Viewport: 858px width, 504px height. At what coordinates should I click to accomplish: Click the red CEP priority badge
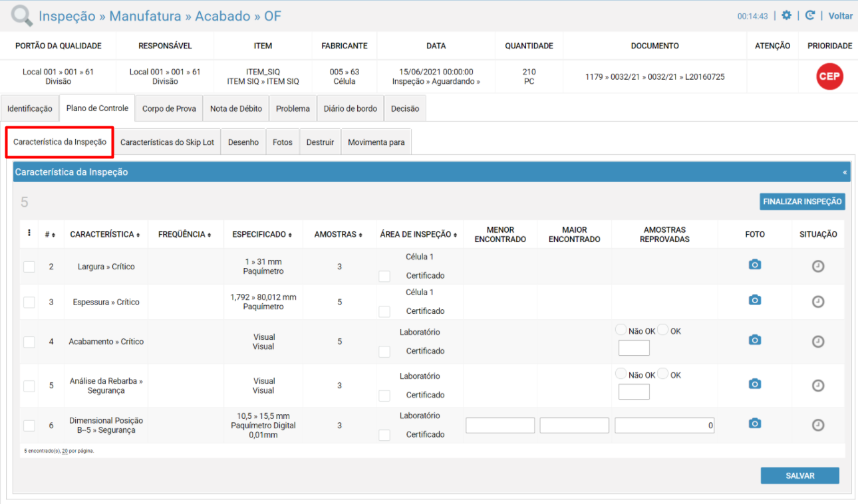[829, 76]
